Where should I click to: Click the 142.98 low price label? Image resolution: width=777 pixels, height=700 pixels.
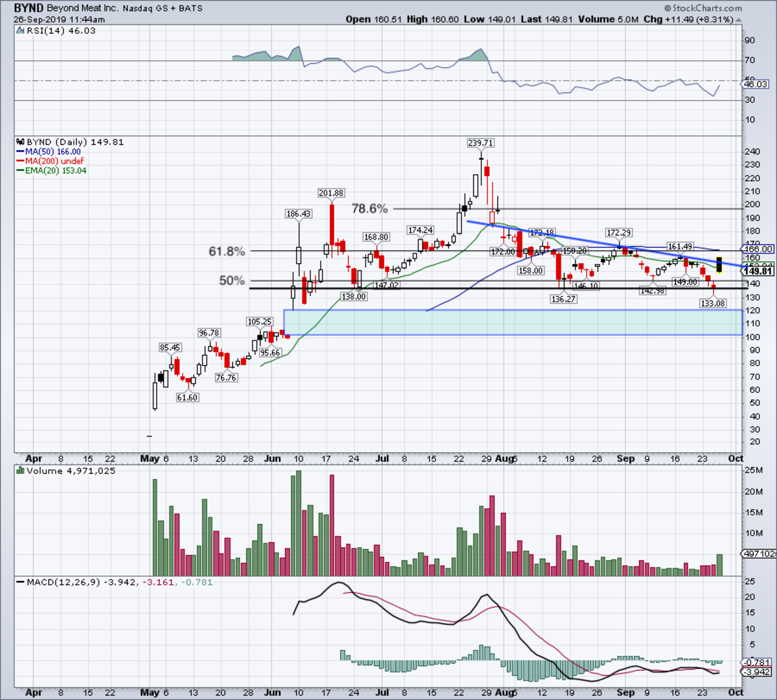[x=653, y=291]
